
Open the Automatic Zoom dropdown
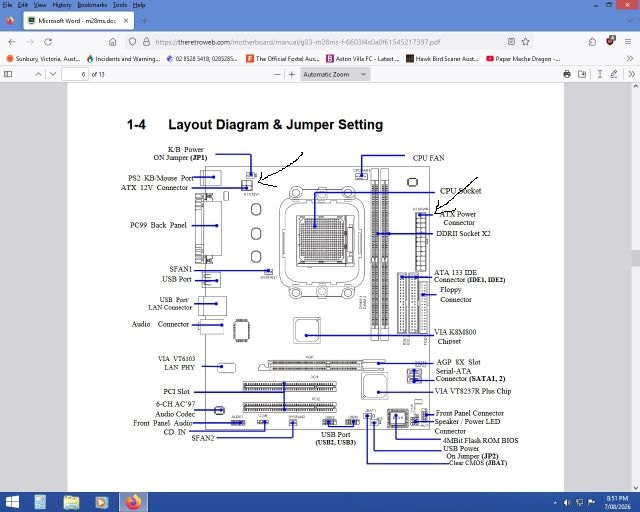coord(335,74)
